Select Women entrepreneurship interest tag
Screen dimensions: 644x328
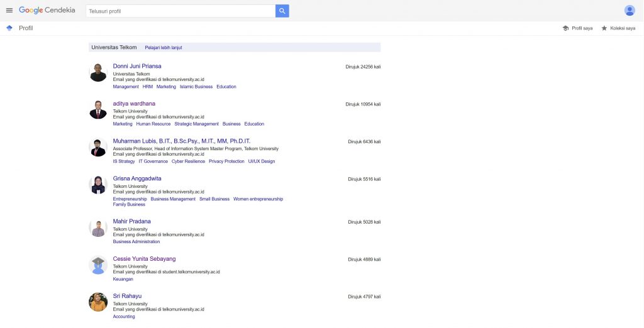pyautogui.click(x=258, y=199)
